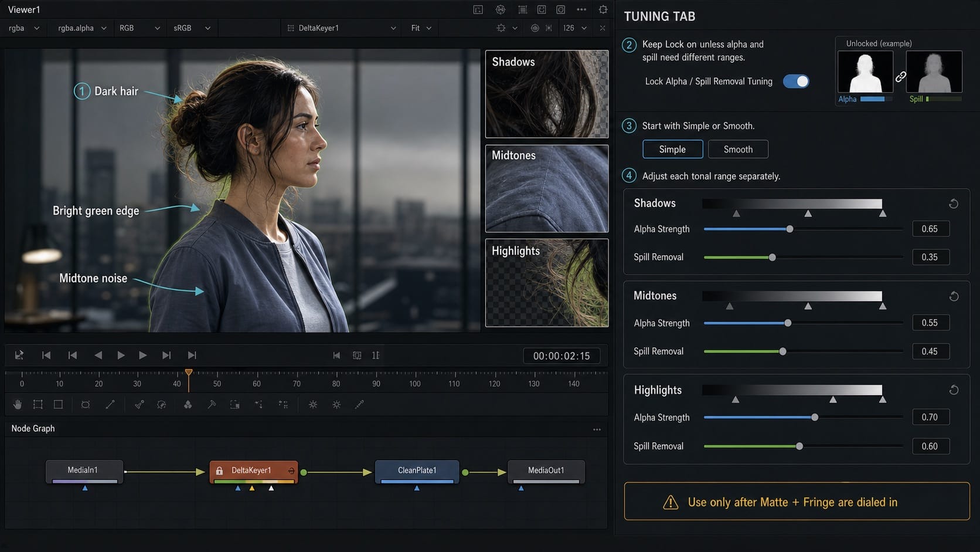Click the Highlights Alpha Strength slider
This screenshot has width=980, height=552.
point(803,418)
